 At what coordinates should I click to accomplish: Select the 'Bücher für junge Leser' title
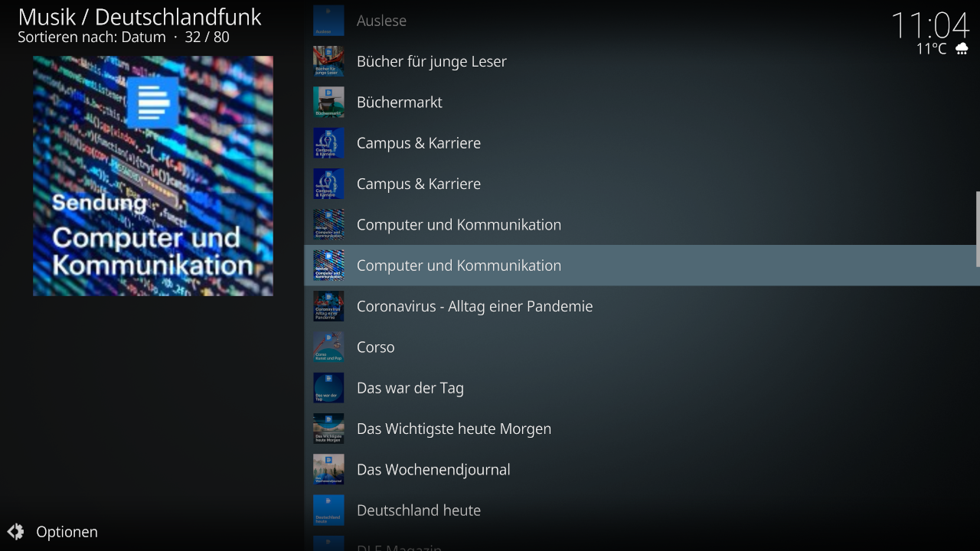[x=431, y=61]
